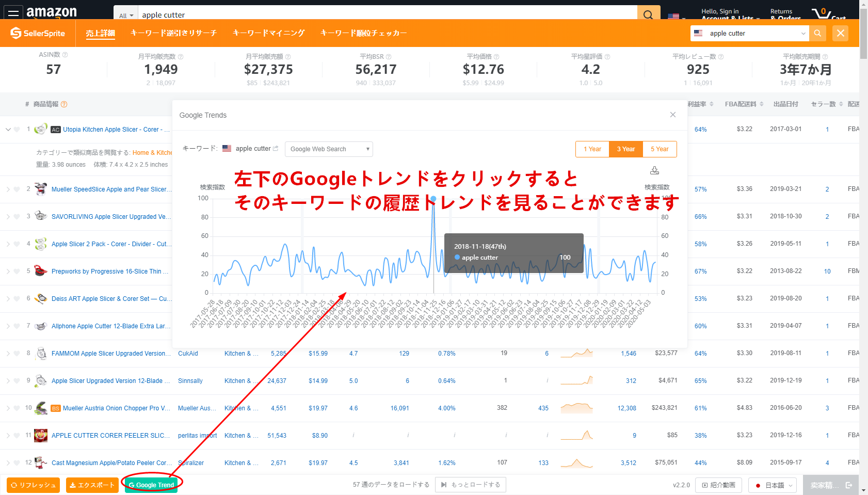This screenshot has height=495, width=868.
Task: Favorite the Utopia Kitchen Apple Slicer with heart
Action: pyautogui.click(x=17, y=130)
